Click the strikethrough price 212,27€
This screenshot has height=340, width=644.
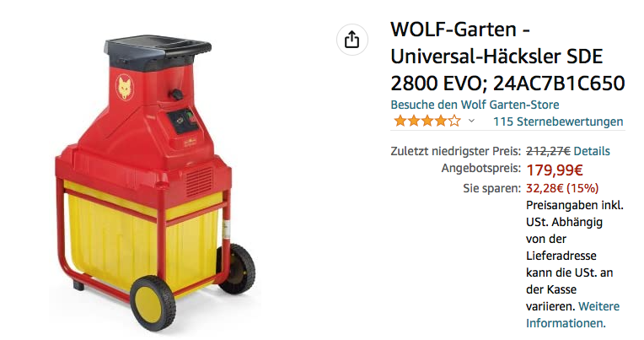(x=548, y=151)
